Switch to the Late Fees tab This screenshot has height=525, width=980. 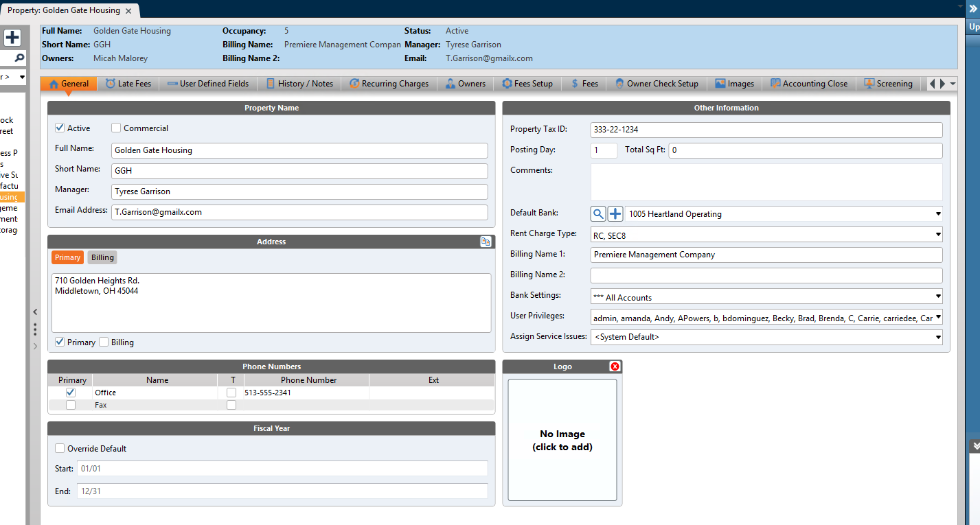129,84
